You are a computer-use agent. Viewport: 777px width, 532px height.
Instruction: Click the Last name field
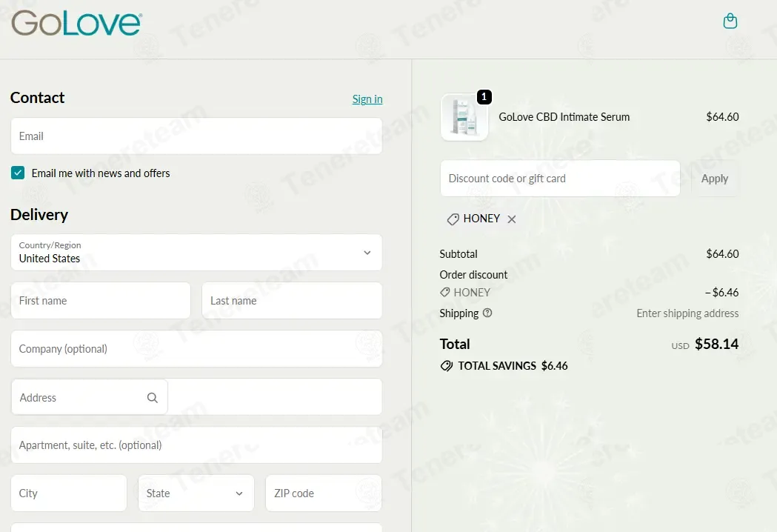[292, 301]
